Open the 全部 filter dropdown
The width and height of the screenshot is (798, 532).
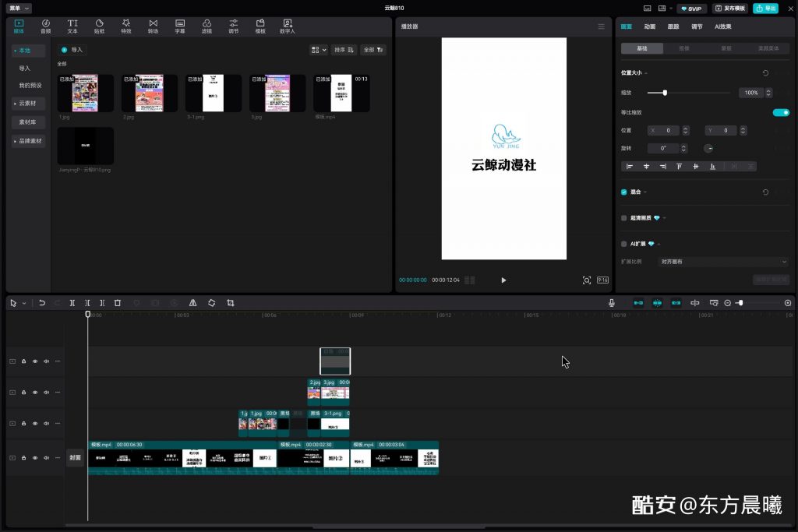pyautogui.click(x=373, y=50)
